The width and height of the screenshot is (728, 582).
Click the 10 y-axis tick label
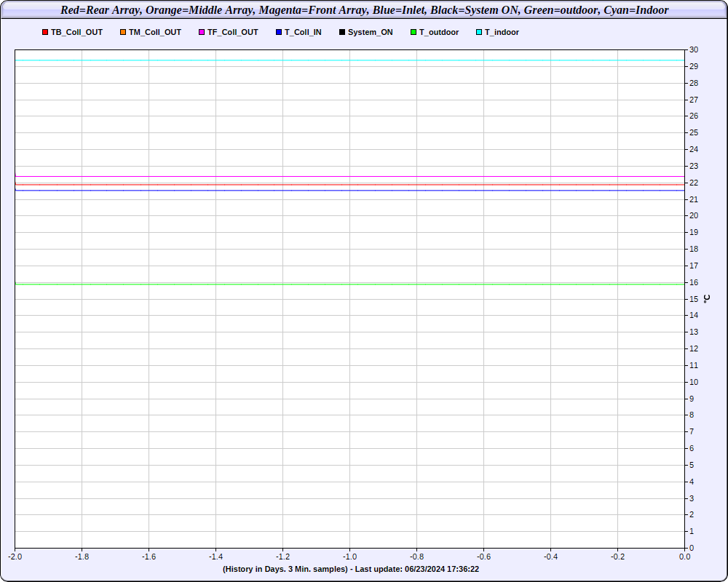(x=694, y=382)
